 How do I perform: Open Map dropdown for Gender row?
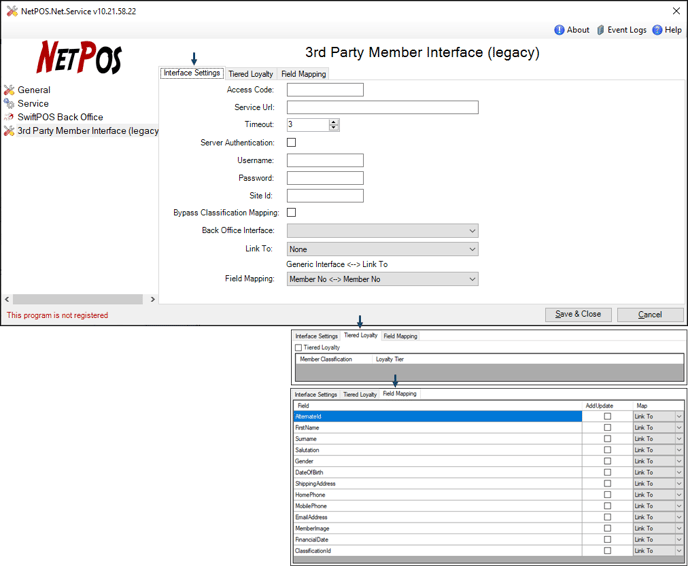[658, 461]
